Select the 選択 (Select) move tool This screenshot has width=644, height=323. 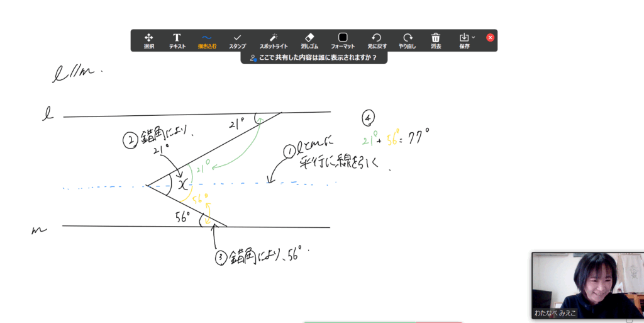[x=148, y=40]
